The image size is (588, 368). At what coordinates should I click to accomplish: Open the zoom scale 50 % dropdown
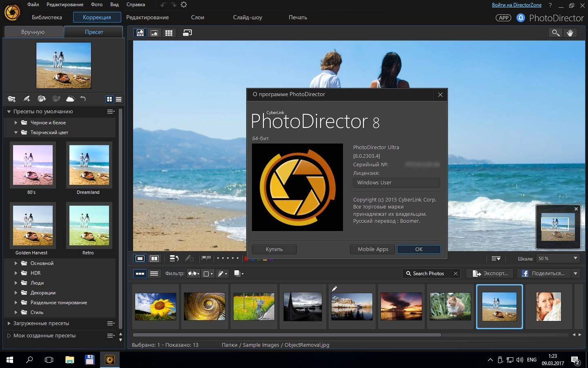(558, 258)
